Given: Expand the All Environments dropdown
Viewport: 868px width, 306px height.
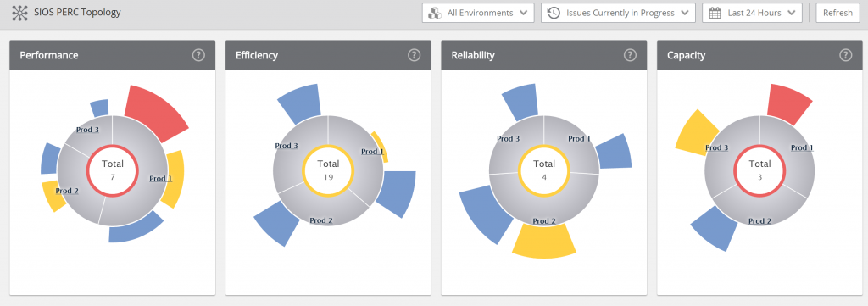Looking at the screenshot, I should tap(478, 13).
